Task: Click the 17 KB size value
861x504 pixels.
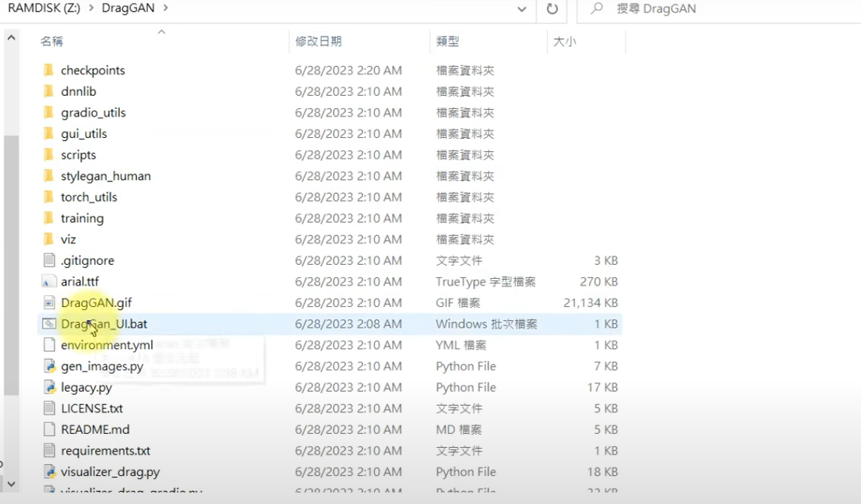Action: [x=602, y=387]
